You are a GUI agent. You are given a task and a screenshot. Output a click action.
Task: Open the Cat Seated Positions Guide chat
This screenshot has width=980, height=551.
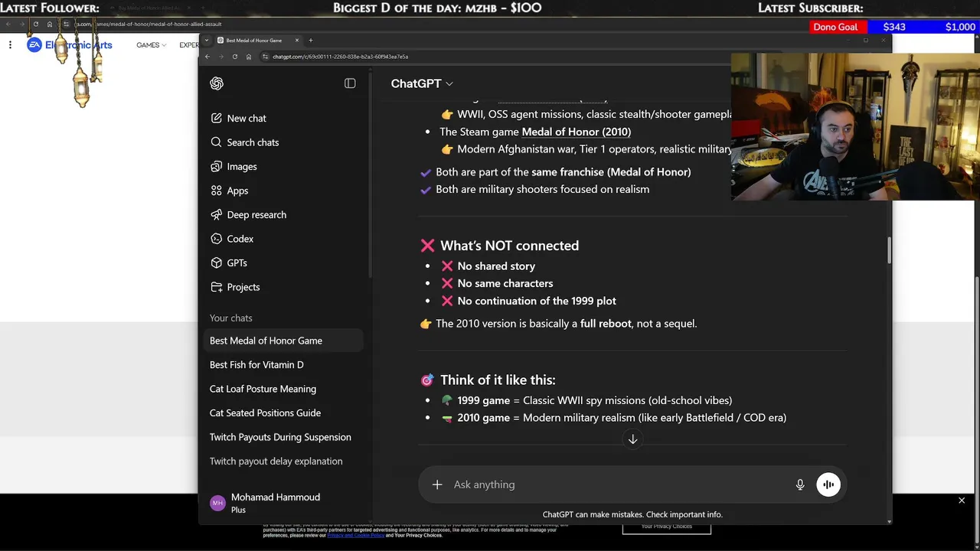coord(283,413)
